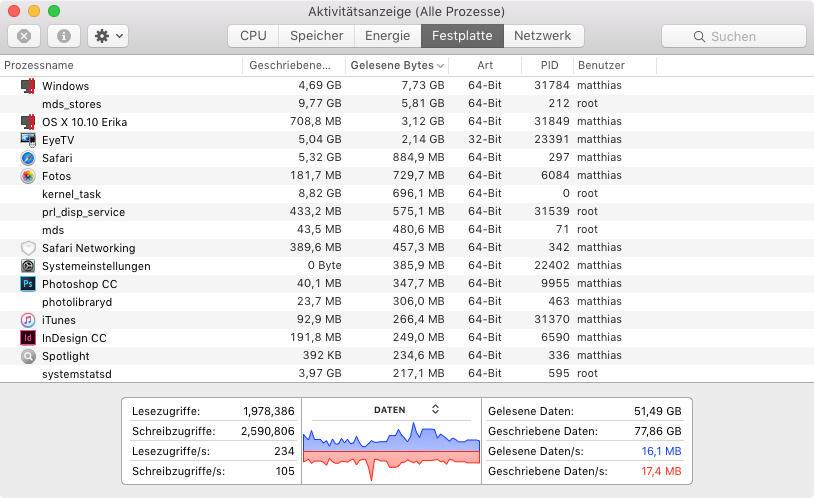Select the mds_stores process row

[x=407, y=104]
